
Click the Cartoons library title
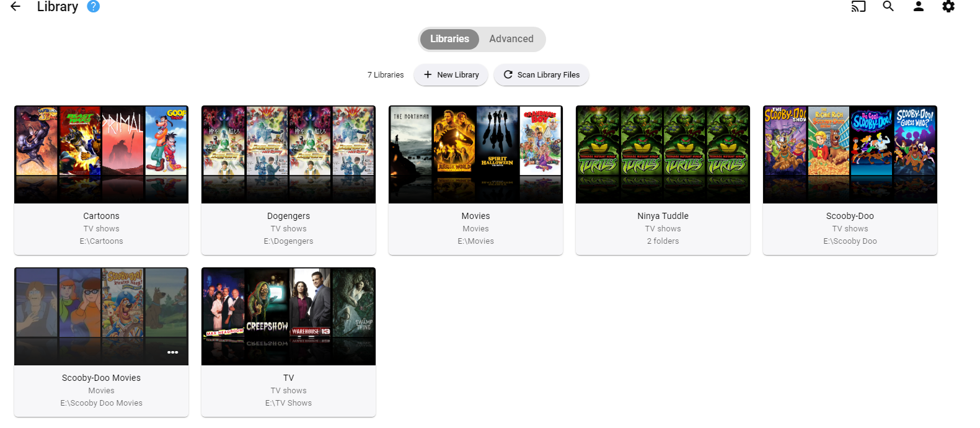click(101, 216)
